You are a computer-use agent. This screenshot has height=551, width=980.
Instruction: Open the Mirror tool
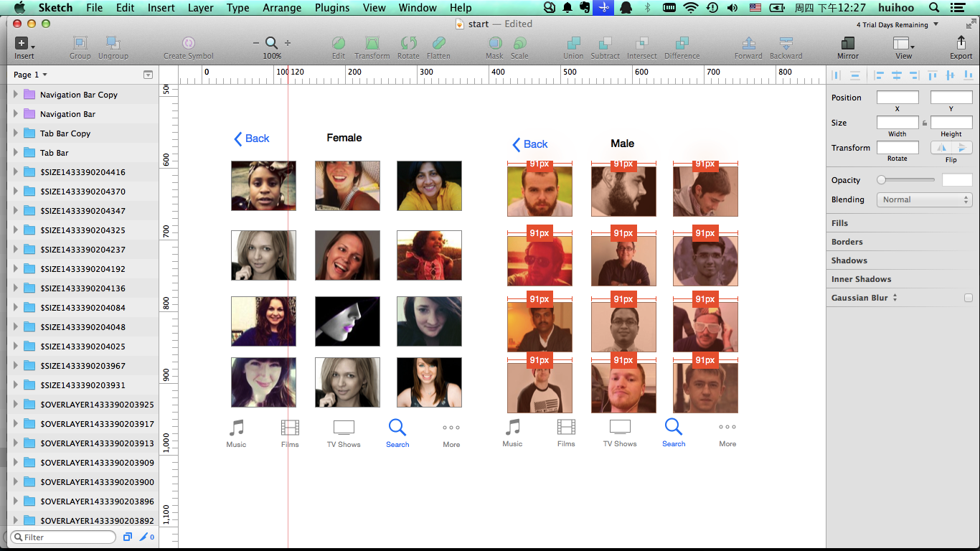847,44
